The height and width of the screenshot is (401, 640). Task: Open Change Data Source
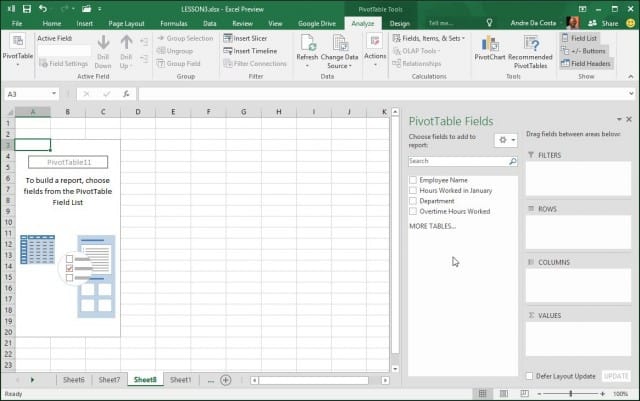(x=339, y=51)
